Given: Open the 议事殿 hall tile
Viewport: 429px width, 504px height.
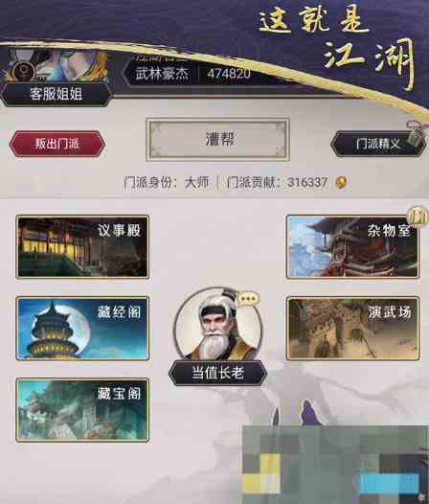Looking at the screenshot, I should (82, 246).
